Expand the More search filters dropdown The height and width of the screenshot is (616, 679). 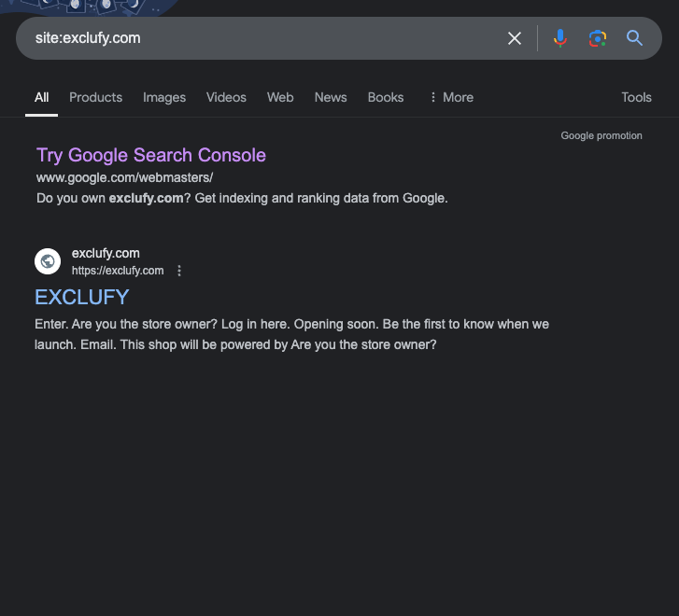[450, 97]
